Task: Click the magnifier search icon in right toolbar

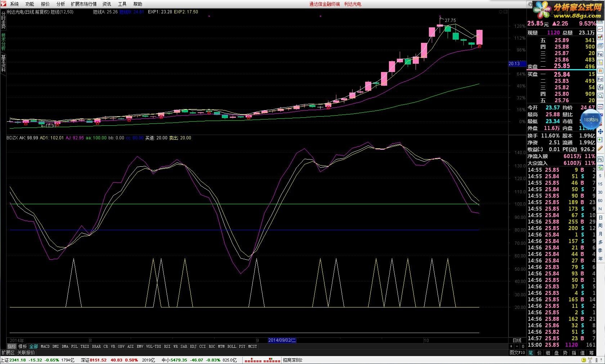Action: pos(600,95)
